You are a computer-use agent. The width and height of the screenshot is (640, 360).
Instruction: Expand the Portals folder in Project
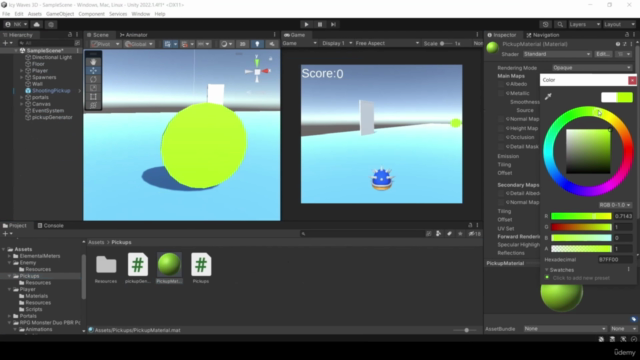[9, 316]
